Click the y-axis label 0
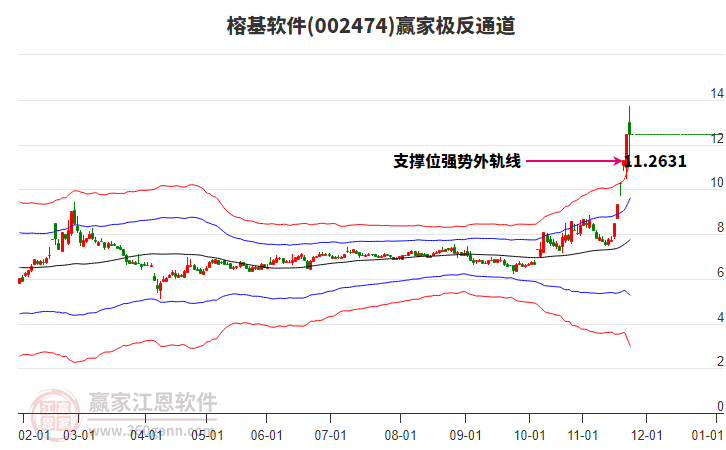This screenshot has width=726, height=450. click(x=720, y=406)
